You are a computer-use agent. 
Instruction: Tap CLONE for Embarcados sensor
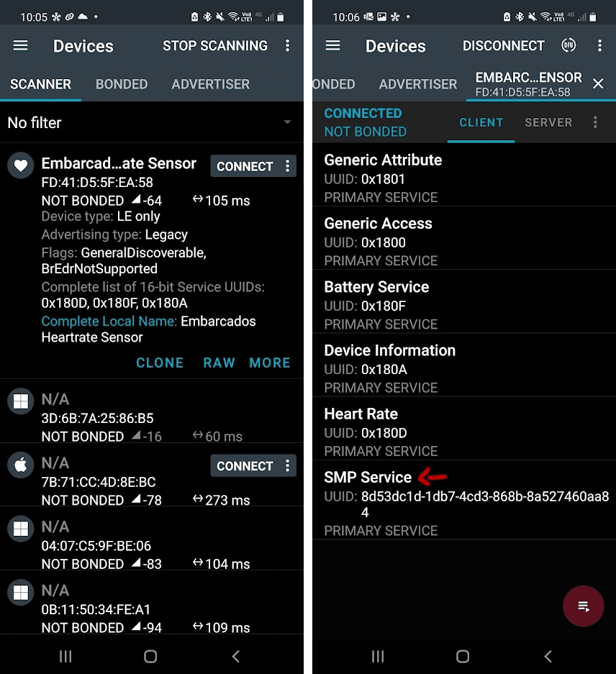160,363
